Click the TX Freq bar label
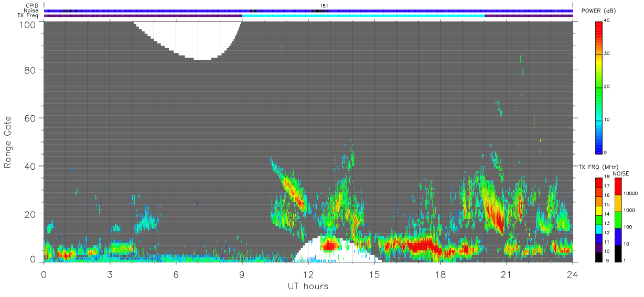 (x=27, y=15)
